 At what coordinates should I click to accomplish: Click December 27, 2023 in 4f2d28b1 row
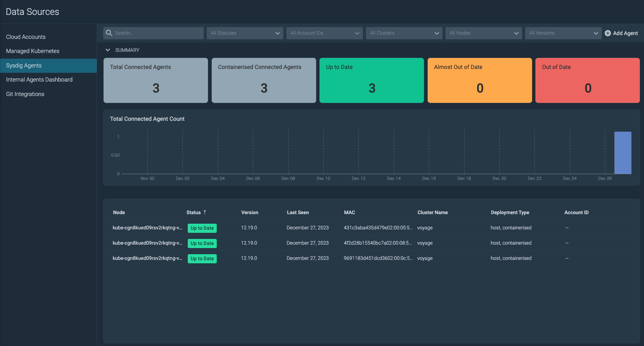(308, 243)
